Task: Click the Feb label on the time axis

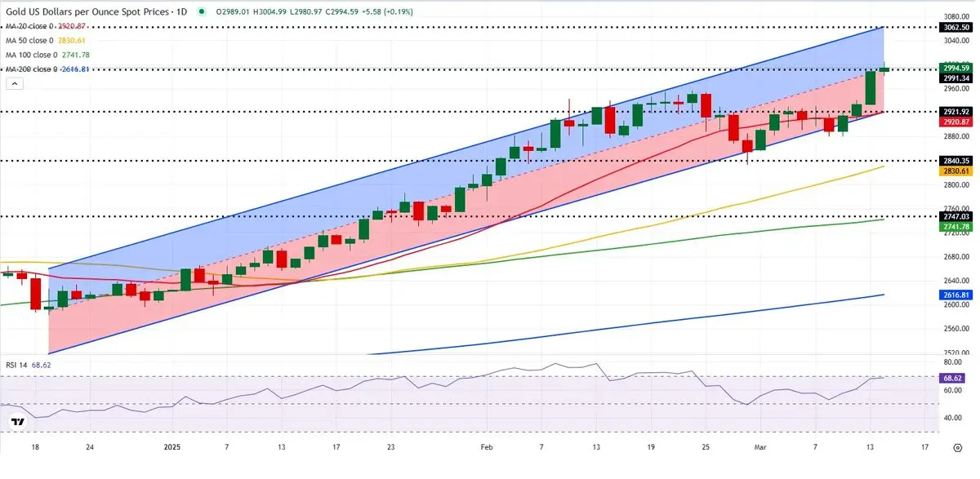Action: (488, 447)
